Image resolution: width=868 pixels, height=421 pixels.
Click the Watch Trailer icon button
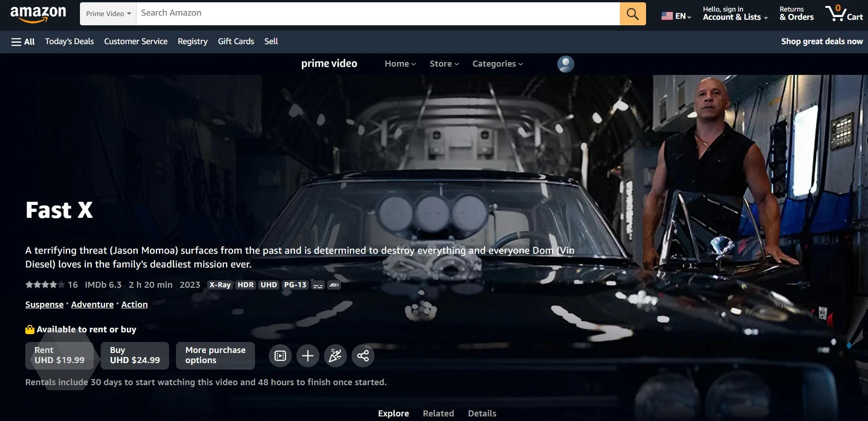point(280,356)
